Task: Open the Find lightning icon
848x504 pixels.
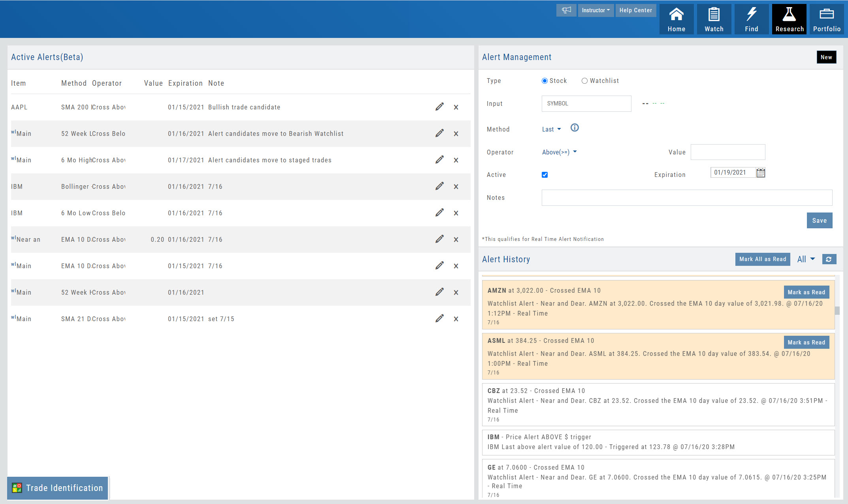Action: 751,19
